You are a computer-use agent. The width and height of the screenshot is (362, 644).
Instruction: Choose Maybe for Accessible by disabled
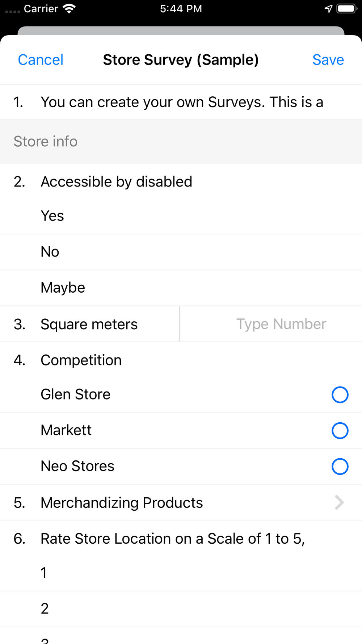[x=181, y=288]
